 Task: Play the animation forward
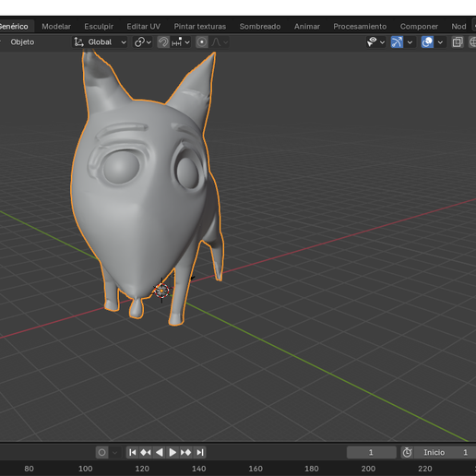coord(173,452)
